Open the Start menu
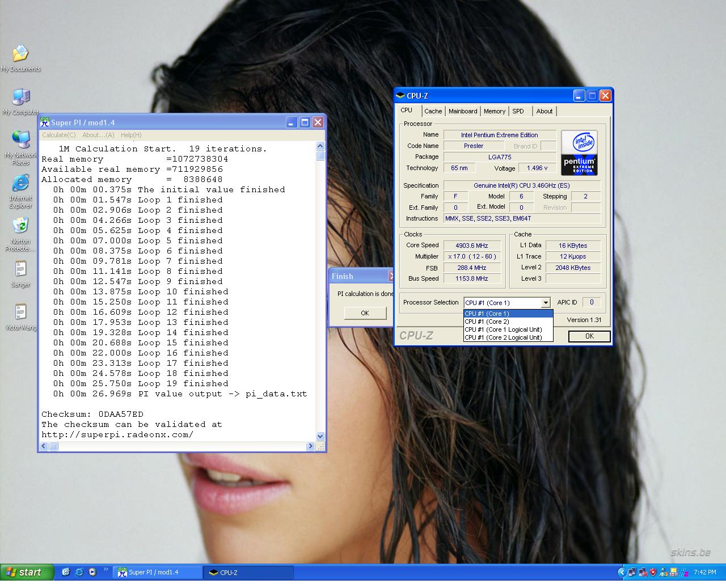 tap(27, 572)
